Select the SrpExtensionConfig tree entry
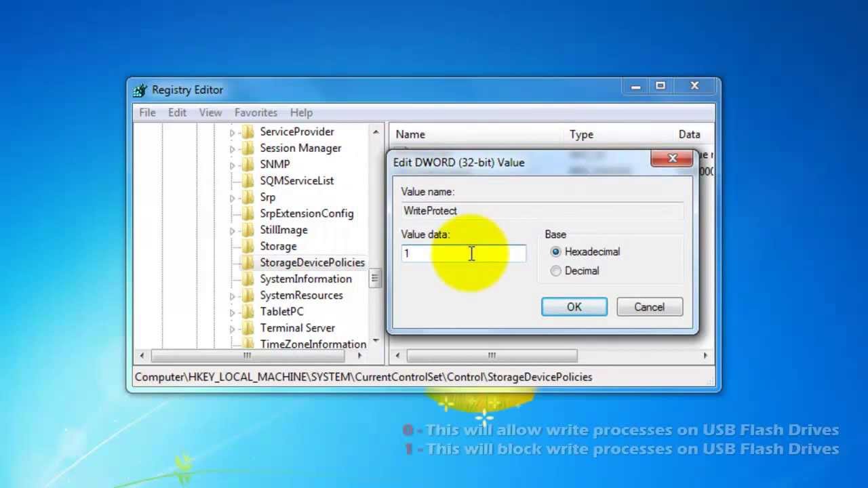Image resolution: width=868 pixels, height=488 pixels. [307, 213]
